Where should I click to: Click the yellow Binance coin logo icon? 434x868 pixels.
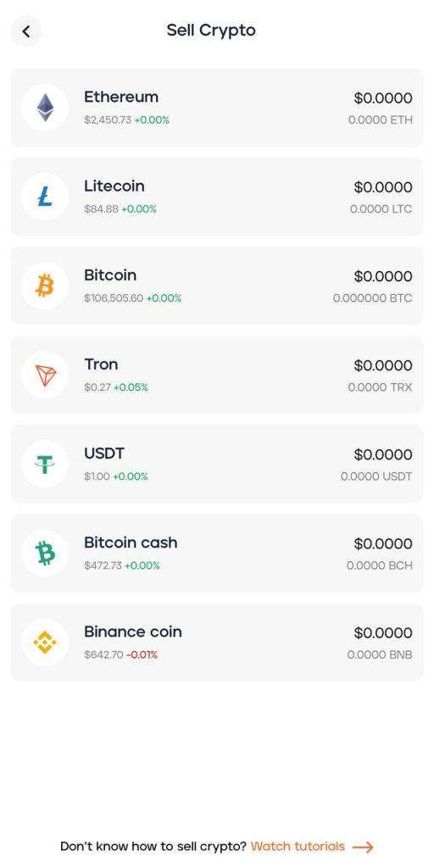click(46, 643)
